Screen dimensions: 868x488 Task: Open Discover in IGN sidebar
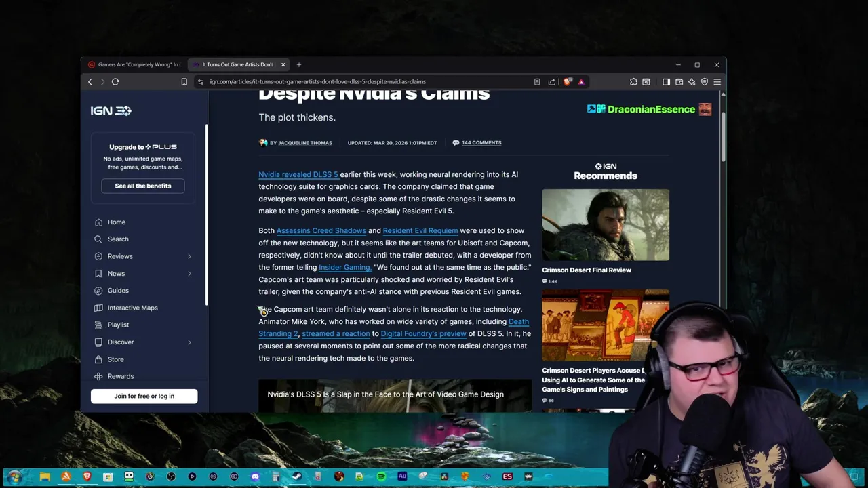click(120, 342)
